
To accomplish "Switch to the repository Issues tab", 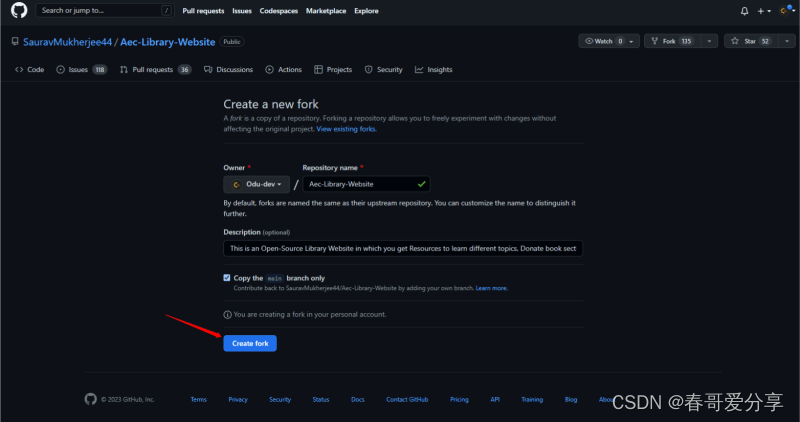I will [81, 69].
